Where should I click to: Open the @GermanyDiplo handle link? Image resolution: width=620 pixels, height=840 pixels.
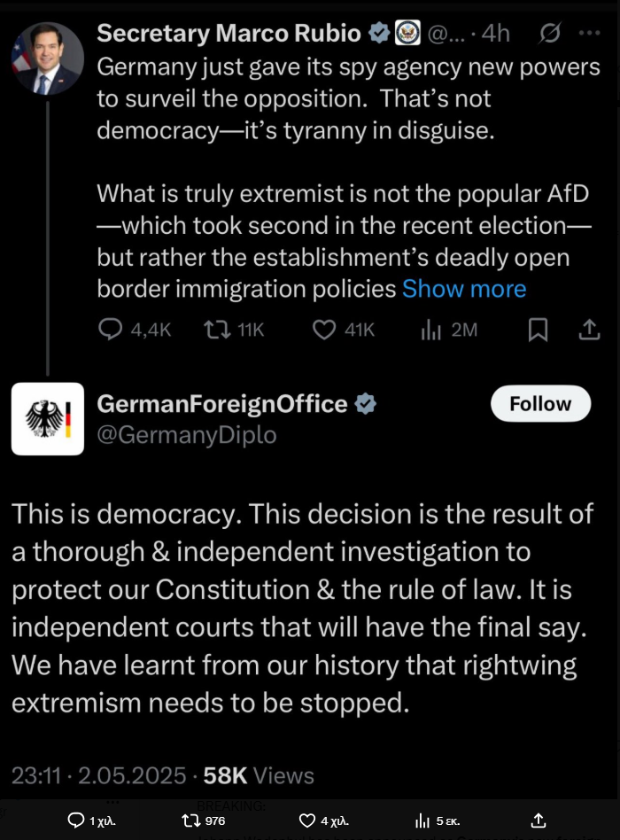(x=186, y=434)
